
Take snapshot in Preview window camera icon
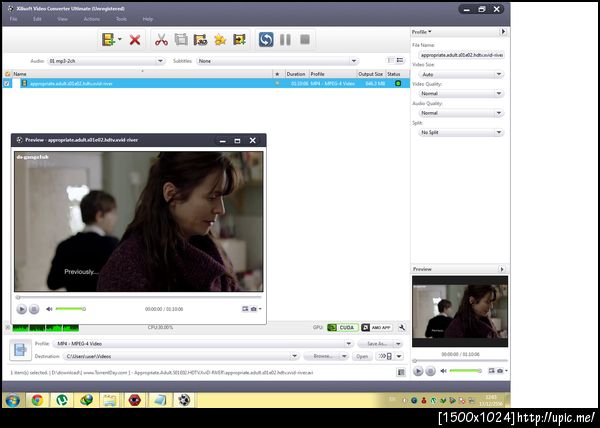254,309
